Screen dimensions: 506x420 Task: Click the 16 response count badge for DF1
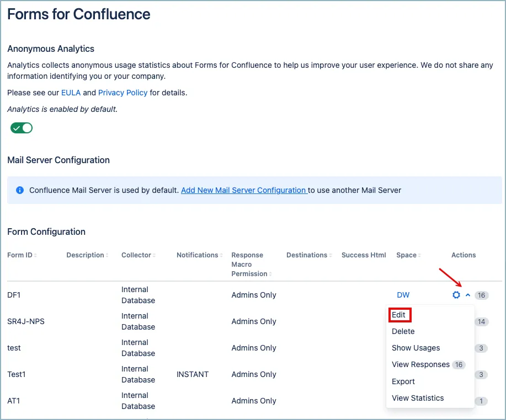482,295
